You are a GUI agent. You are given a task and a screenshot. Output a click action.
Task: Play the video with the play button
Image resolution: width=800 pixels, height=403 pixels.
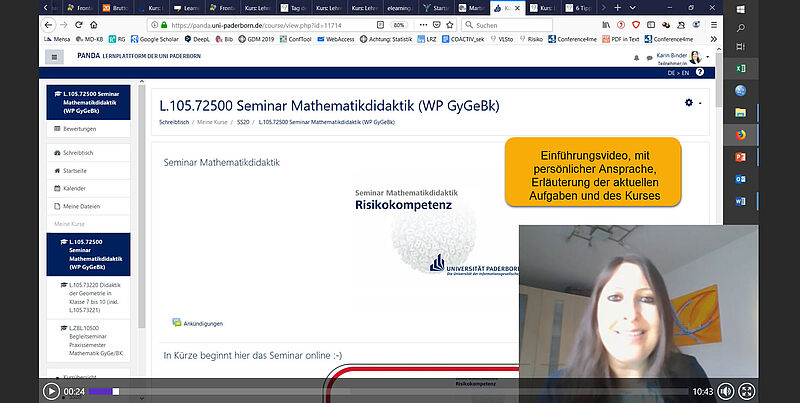point(51,391)
